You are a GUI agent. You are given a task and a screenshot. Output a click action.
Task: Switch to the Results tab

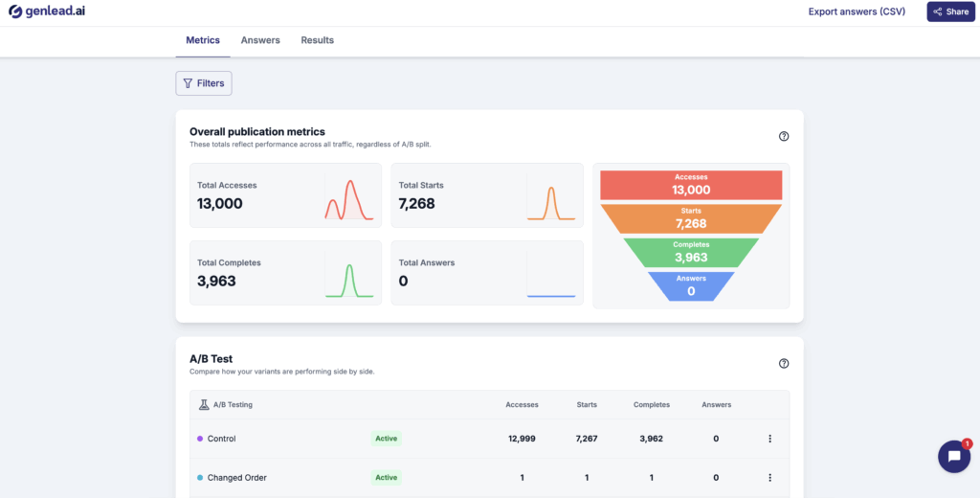click(x=317, y=40)
